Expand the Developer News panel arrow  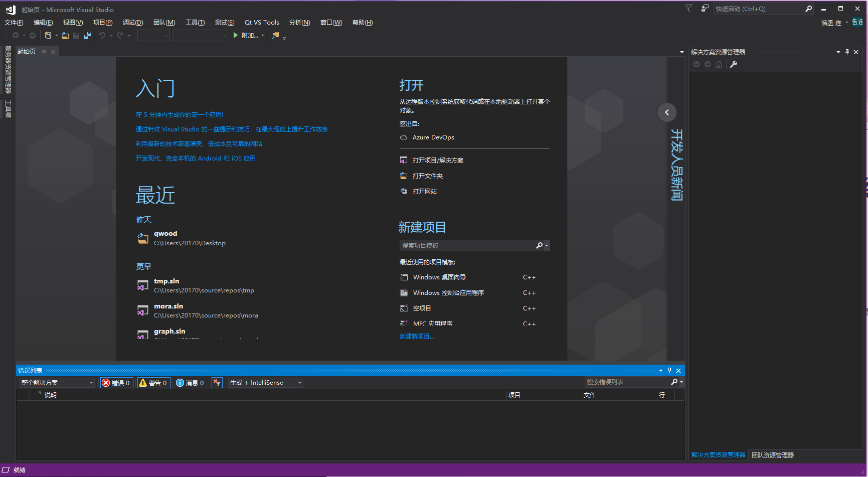tap(667, 112)
